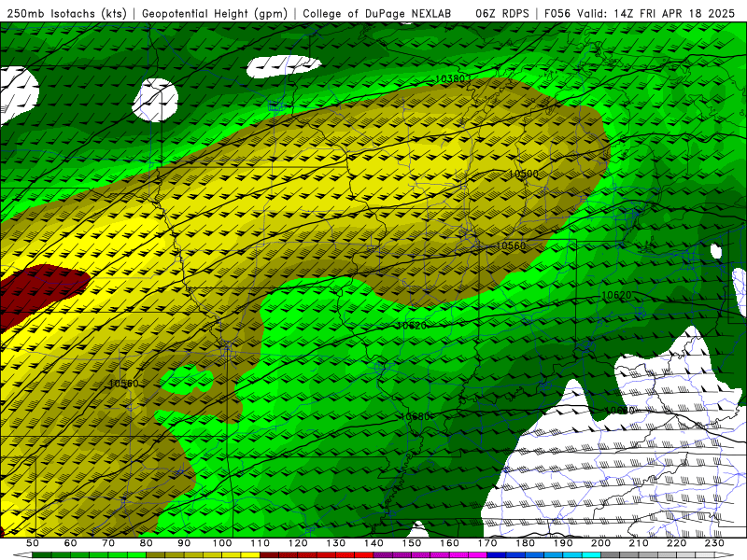747x560 pixels.
Task: Click the 120 label on the color scale
Action: coord(298,543)
